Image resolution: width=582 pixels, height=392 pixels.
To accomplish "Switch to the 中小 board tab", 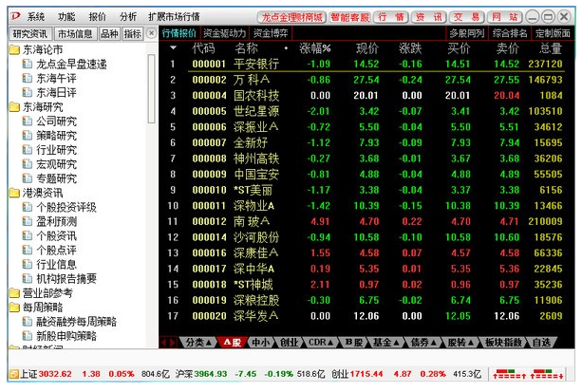I will (x=261, y=343).
